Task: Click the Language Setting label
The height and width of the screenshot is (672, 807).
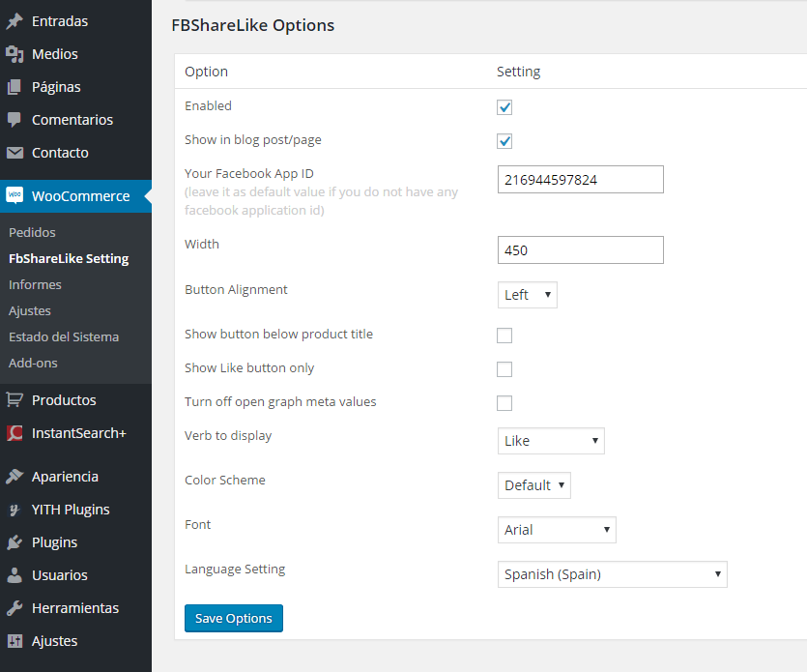Action: pos(235,569)
